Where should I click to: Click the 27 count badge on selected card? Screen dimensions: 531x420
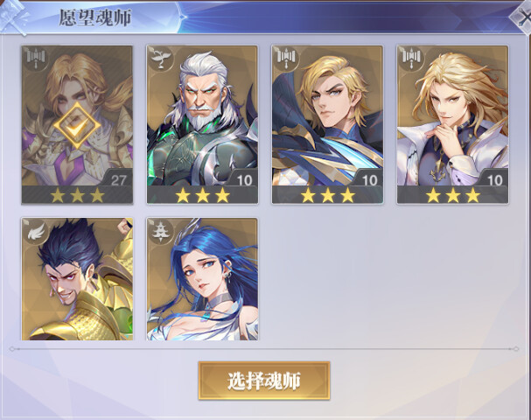tap(117, 178)
